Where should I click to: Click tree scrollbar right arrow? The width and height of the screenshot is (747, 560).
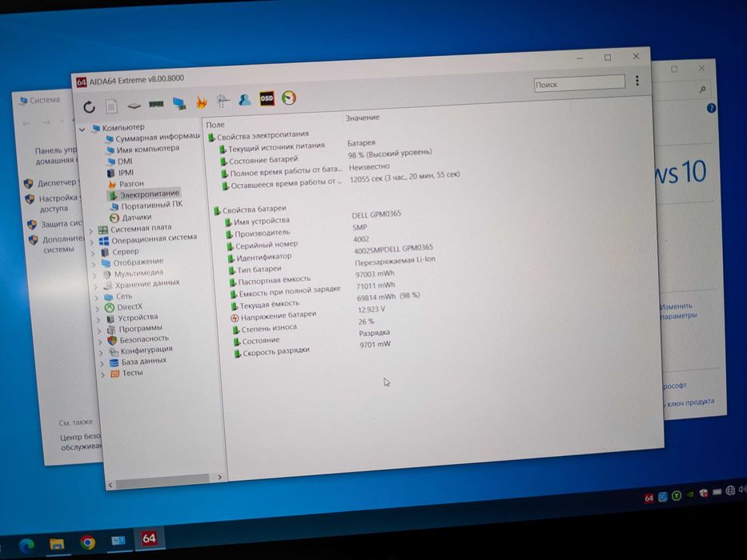tap(219, 477)
